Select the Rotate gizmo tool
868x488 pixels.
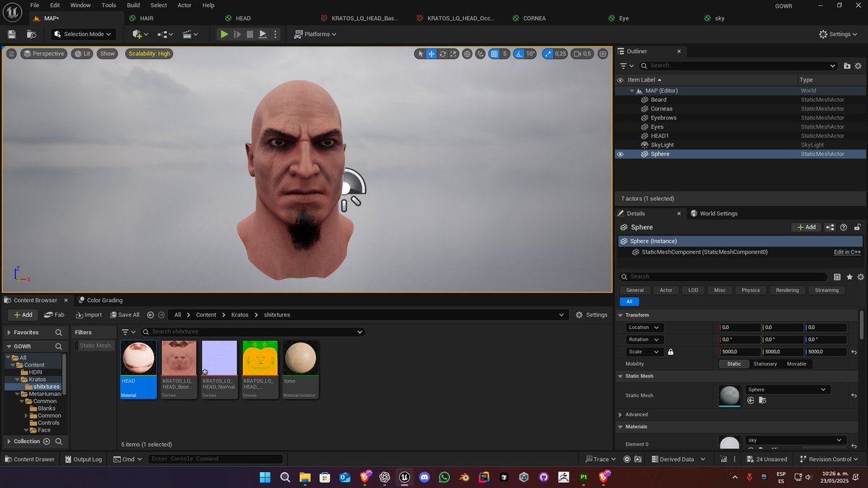point(443,53)
